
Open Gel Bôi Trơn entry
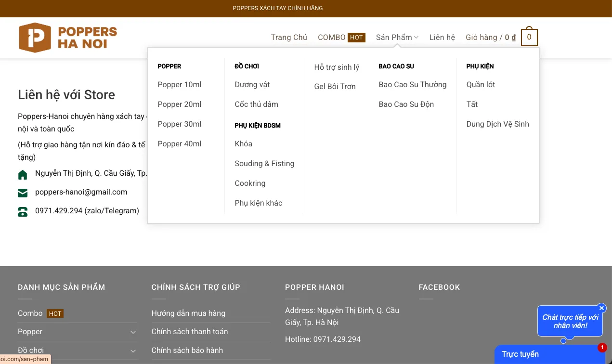coord(335,86)
